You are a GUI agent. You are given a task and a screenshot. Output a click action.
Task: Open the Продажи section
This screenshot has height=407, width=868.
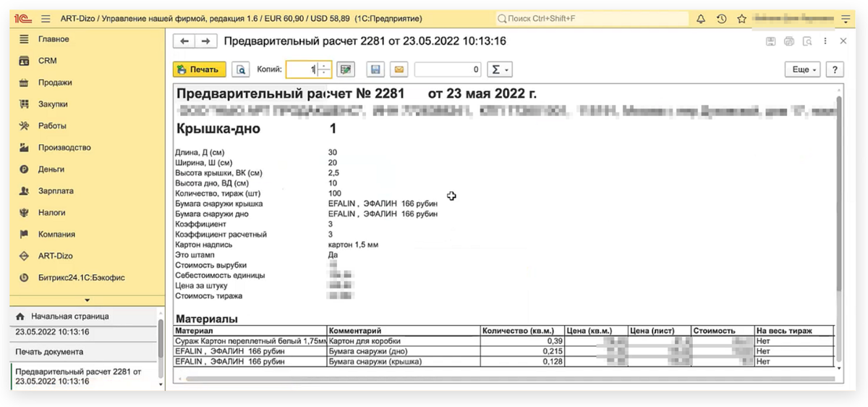click(55, 83)
